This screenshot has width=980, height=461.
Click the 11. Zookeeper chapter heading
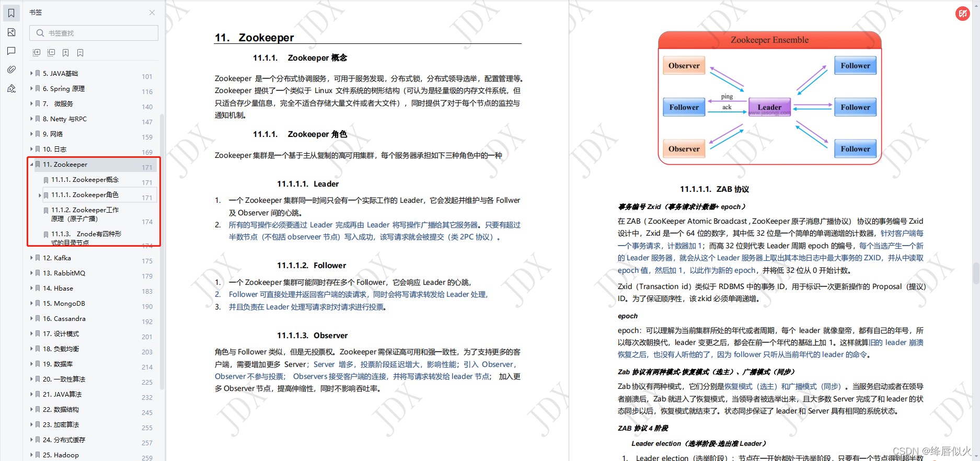pyautogui.click(x=255, y=37)
